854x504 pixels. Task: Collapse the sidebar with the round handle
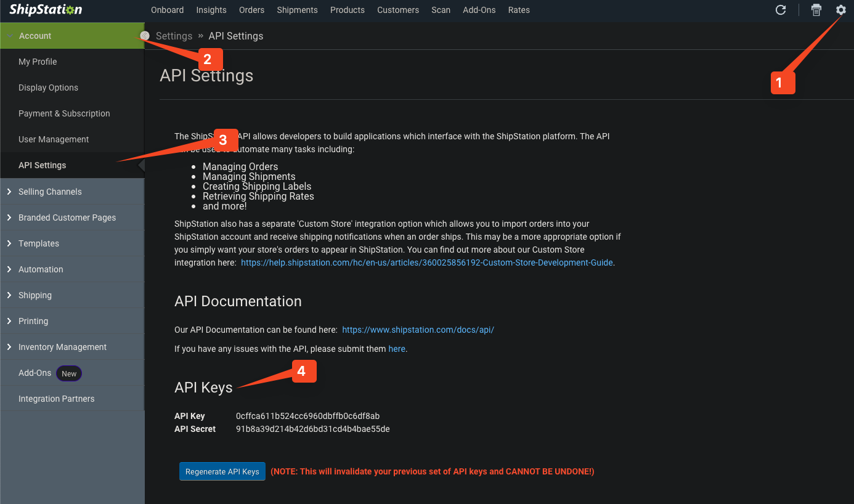coord(145,36)
